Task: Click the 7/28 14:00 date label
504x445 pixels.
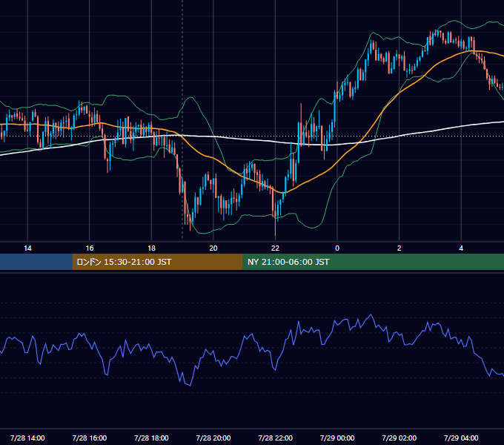Action: [x=27, y=438]
